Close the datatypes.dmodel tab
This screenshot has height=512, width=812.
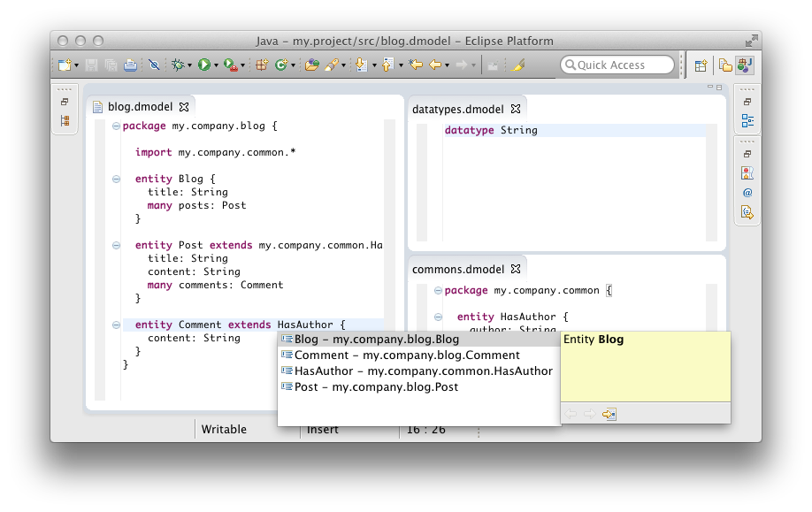coord(516,109)
